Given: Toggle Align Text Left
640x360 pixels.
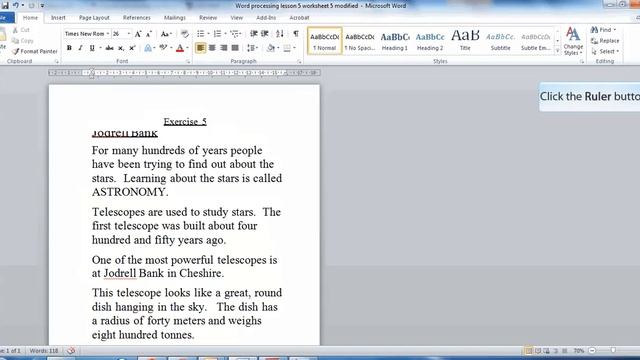Looking at the screenshot, I should point(200,48).
